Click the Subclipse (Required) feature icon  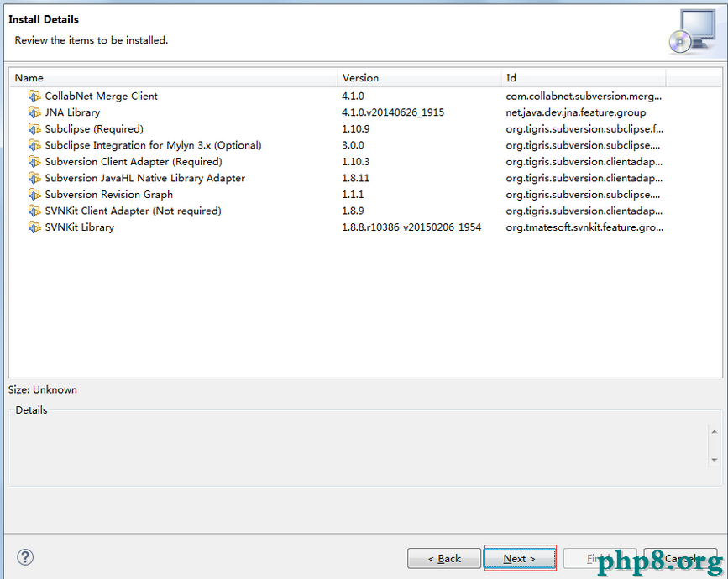coord(34,129)
